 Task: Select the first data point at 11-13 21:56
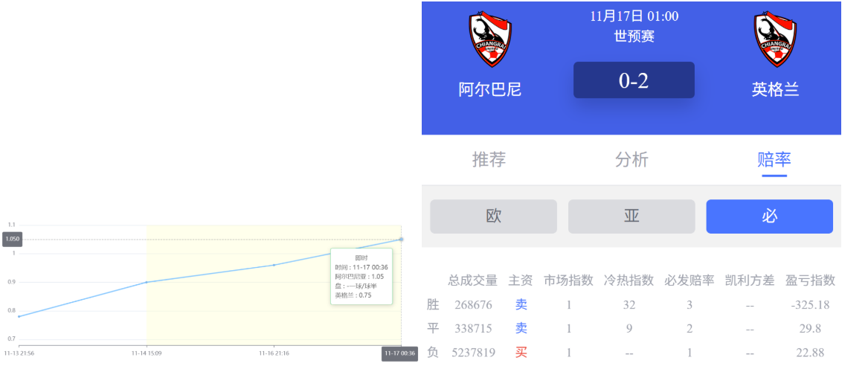click(x=19, y=316)
